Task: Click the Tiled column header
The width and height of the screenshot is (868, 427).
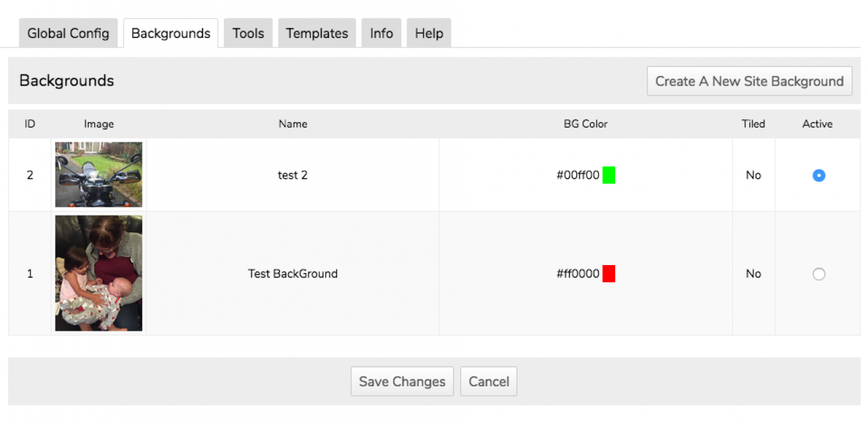Action: pyautogui.click(x=753, y=124)
